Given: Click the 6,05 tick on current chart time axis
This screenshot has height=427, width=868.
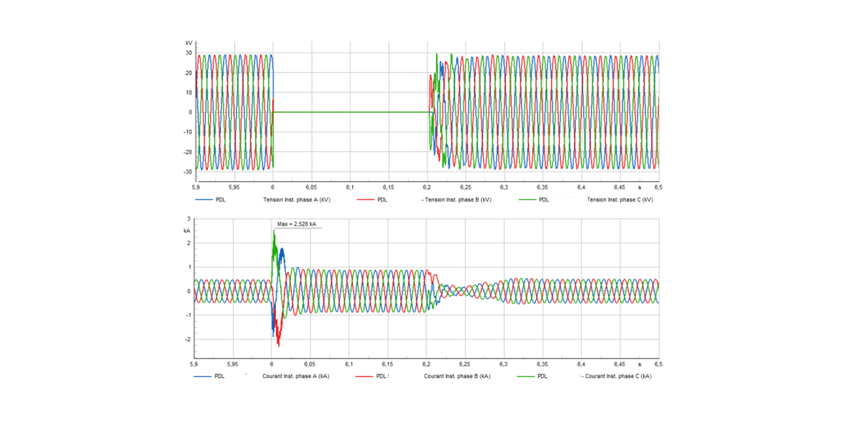Looking at the screenshot, I should point(310,364).
